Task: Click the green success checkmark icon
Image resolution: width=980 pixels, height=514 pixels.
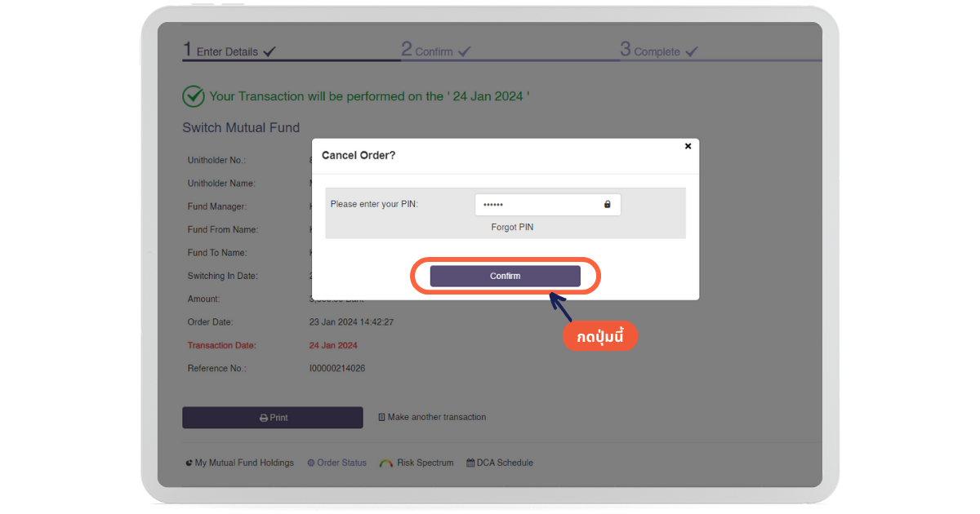Action: pyautogui.click(x=194, y=96)
